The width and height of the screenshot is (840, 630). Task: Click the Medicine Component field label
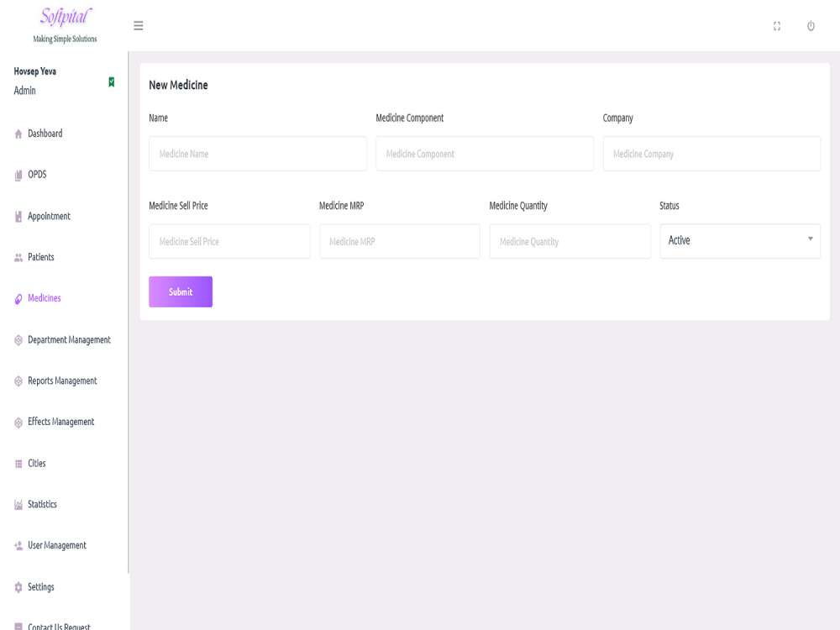point(410,118)
